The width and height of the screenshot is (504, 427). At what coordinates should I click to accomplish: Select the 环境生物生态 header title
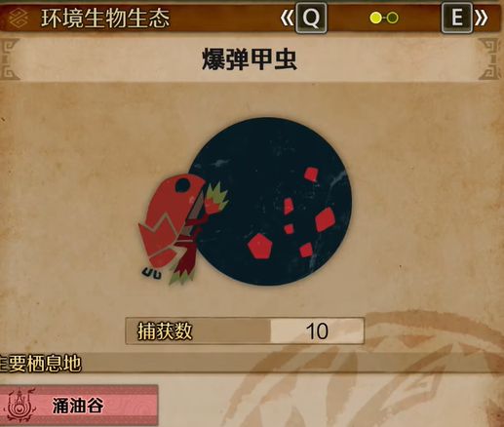105,19
